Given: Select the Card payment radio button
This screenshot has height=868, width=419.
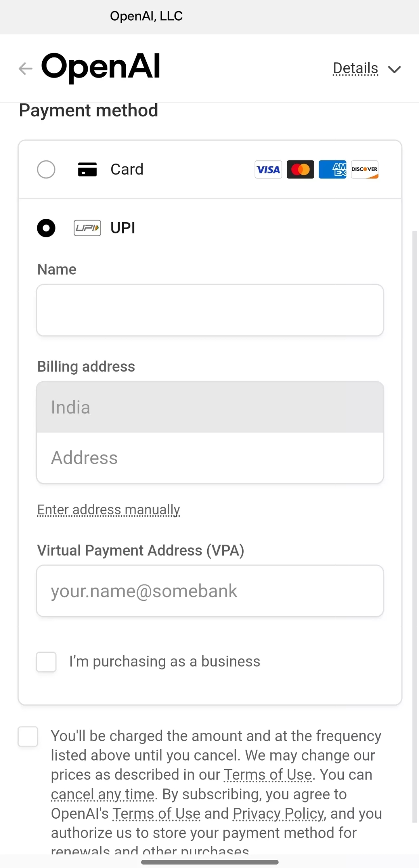Looking at the screenshot, I should coord(46,169).
